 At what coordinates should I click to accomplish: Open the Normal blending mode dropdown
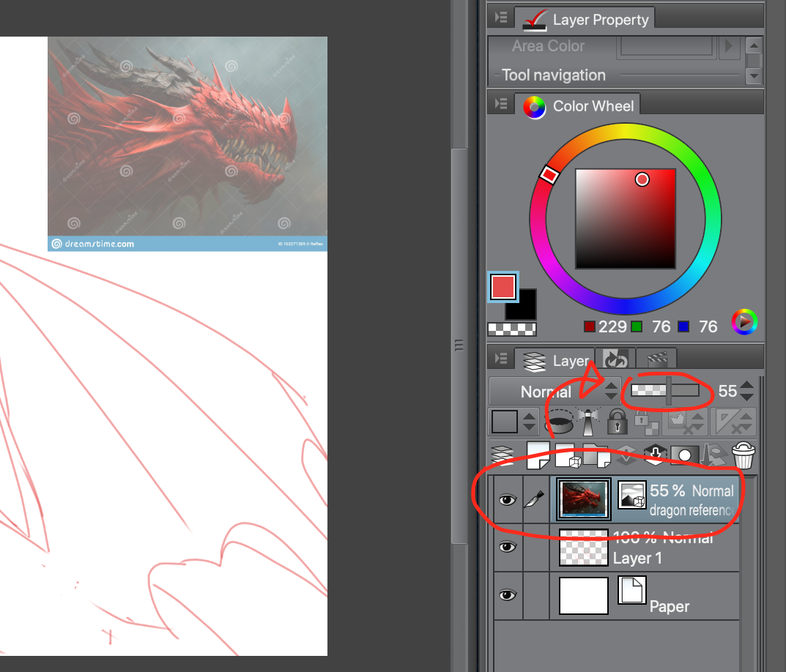[555, 392]
